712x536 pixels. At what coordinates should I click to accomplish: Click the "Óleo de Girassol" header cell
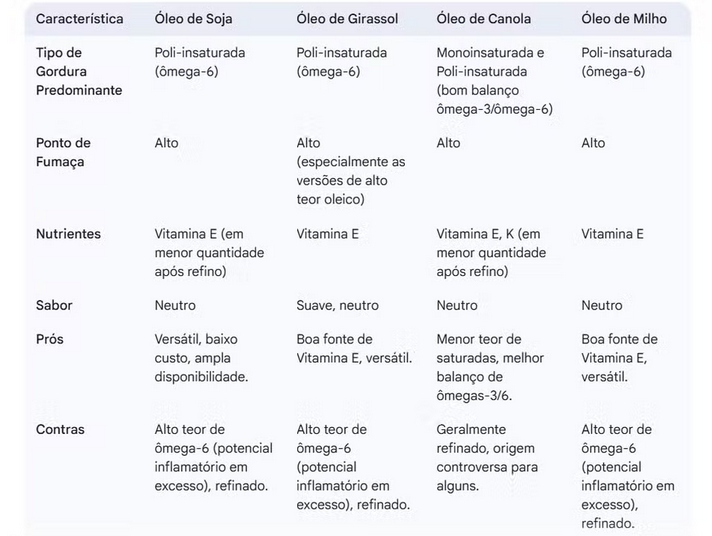tap(347, 19)
